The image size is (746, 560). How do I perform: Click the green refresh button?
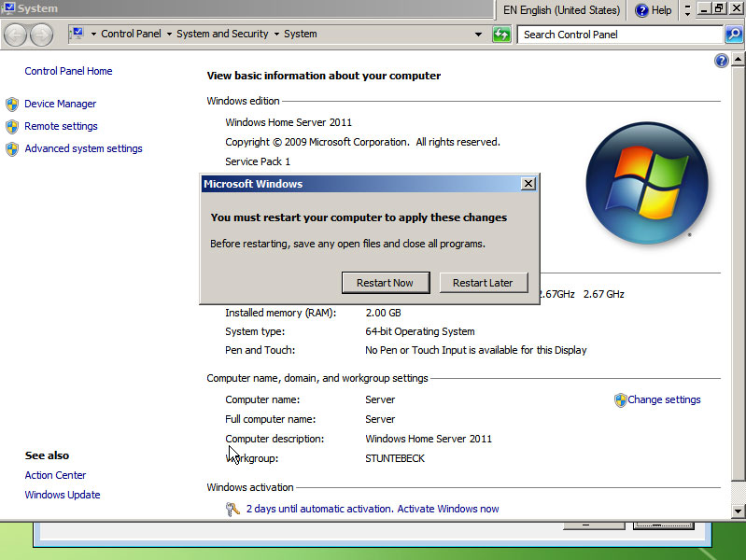pyautogui.click(x=501, y=35)
